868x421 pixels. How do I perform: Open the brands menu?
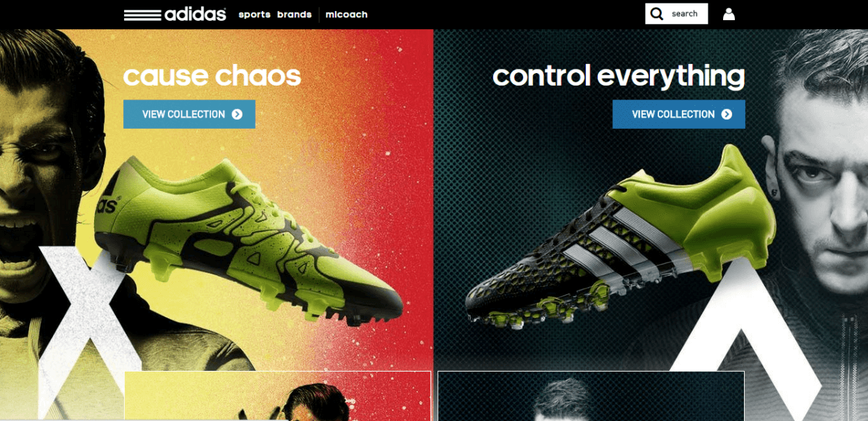294,14
